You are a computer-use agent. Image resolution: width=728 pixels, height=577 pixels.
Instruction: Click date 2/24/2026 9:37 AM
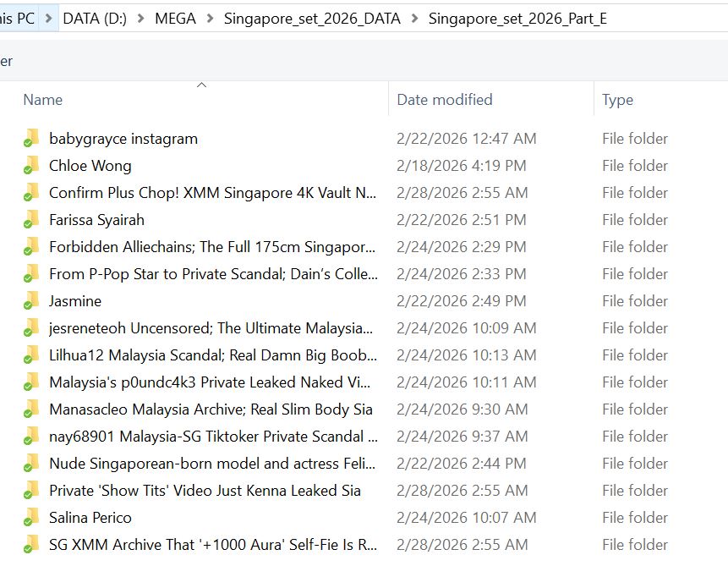(x=462, y=437)
